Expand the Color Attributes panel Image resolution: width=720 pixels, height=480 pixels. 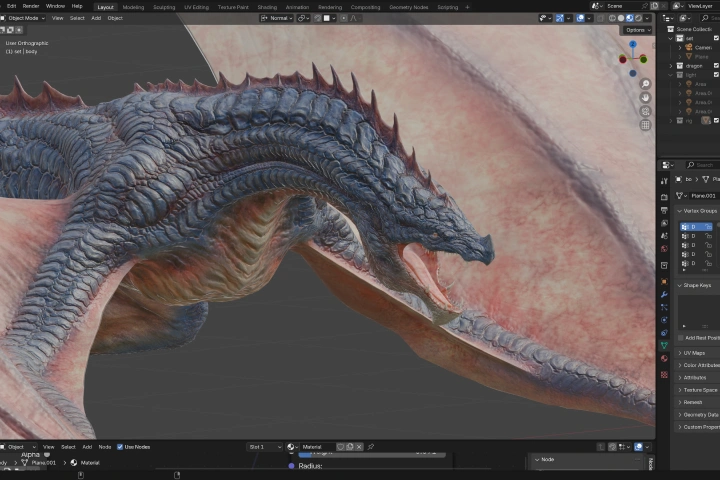(x=697, y=365)
